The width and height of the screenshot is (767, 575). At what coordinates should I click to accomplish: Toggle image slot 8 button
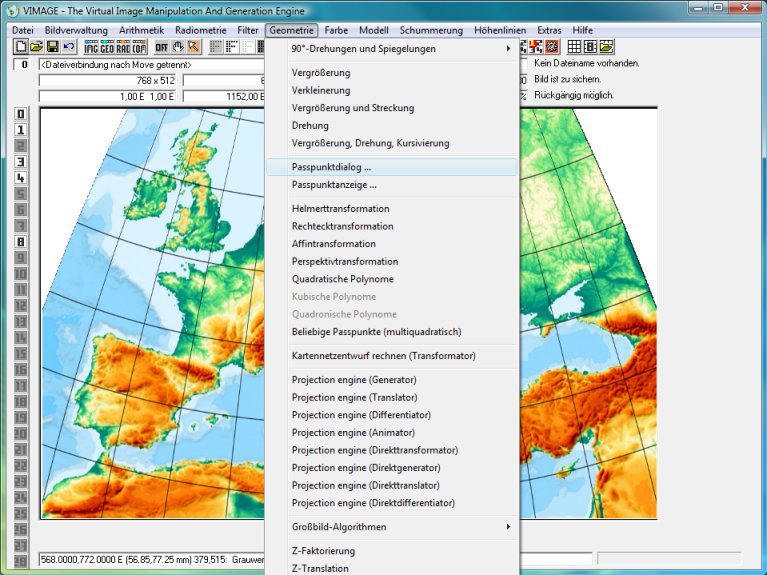click(20, 240)
